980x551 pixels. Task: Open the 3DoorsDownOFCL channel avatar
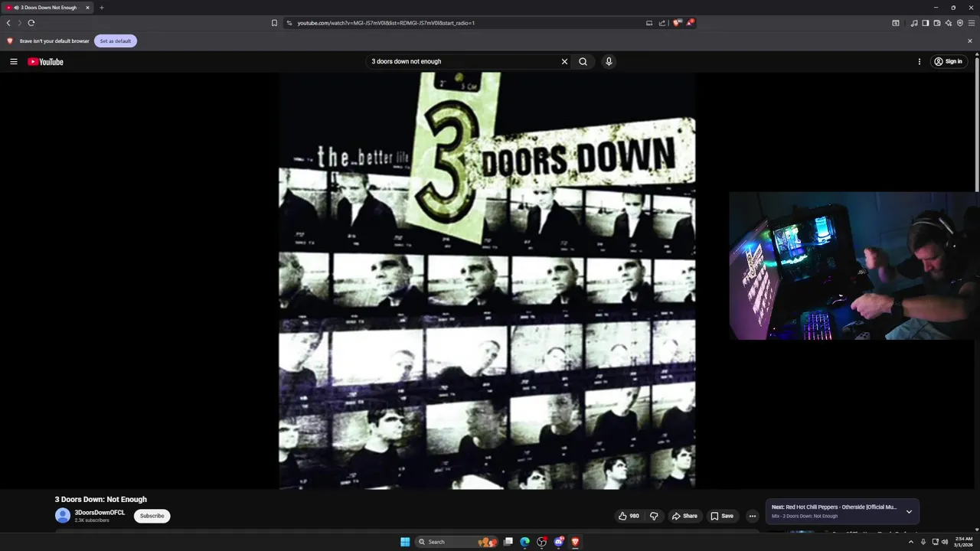click(x=63, y=516)
